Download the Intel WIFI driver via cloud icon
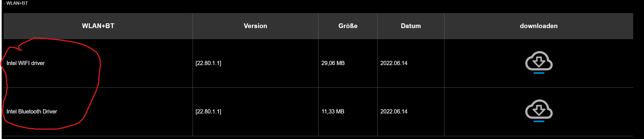The image size is (644, 139). pos(539,61)
